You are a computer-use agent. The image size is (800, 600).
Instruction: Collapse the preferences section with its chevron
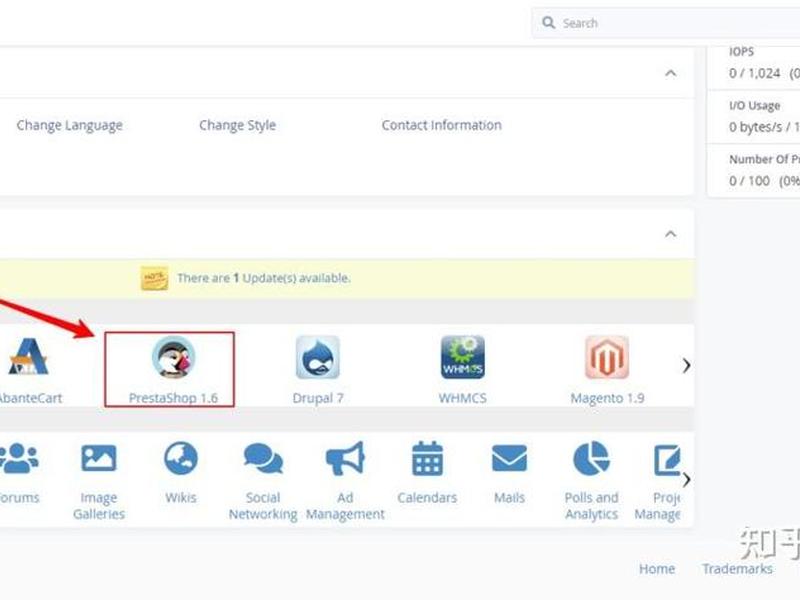click(670, 73)
